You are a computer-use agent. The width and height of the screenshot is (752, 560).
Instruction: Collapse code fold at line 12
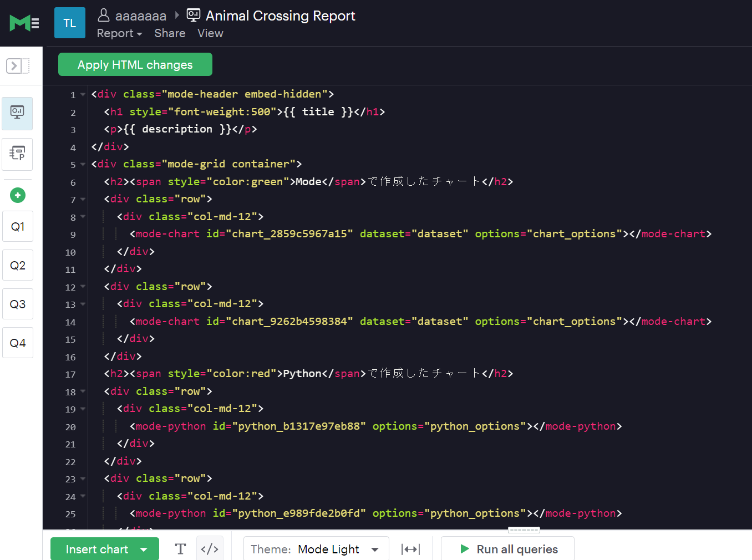[83, 287]
